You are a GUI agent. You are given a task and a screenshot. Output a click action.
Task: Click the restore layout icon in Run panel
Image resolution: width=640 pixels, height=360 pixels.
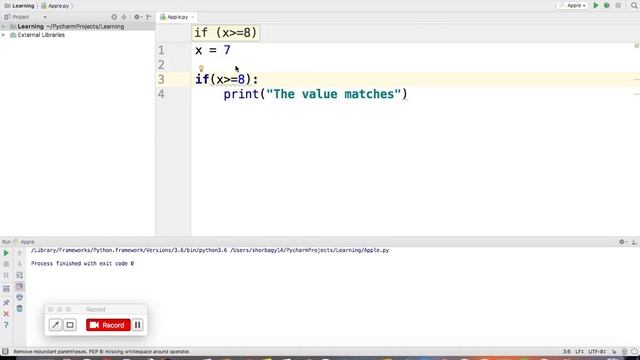(x=6, y=289)
